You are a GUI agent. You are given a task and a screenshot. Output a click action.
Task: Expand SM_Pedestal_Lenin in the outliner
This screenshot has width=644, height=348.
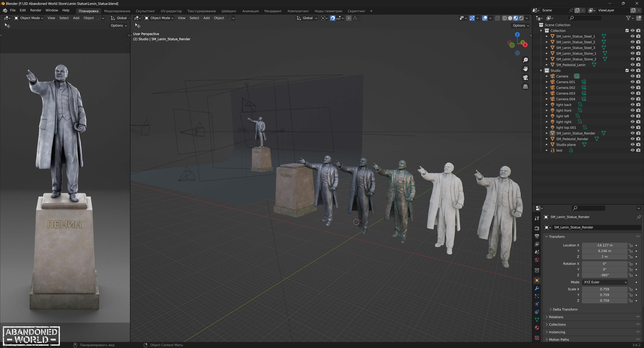coord(547,65)
